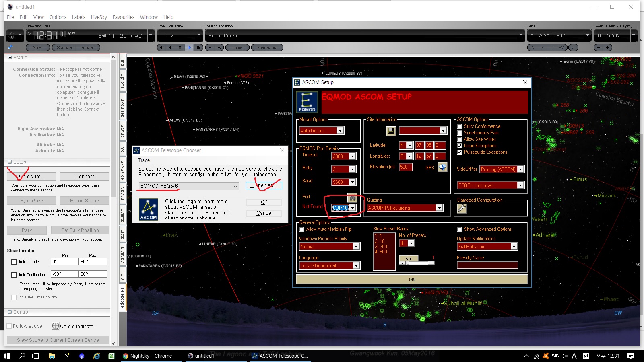Switch to the Events side tab
This screenshot has width=644, height=362.
click(123, 215)
